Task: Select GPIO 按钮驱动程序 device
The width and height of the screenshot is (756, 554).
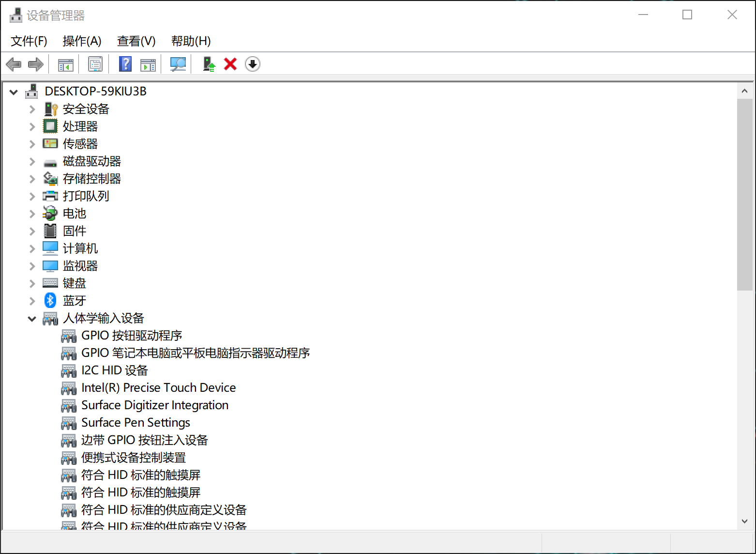Action: pos(132,336)
